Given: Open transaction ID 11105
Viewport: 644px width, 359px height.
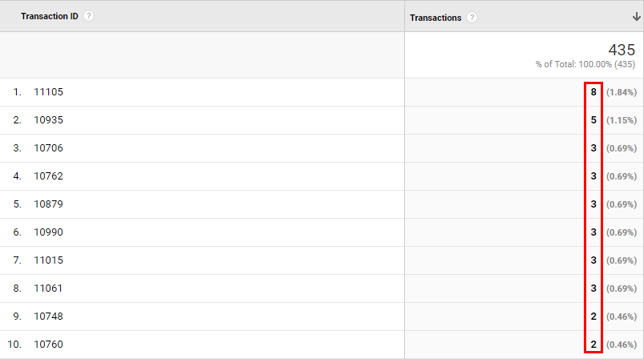Looking at the screenshot, I should [x=48, y=92].
